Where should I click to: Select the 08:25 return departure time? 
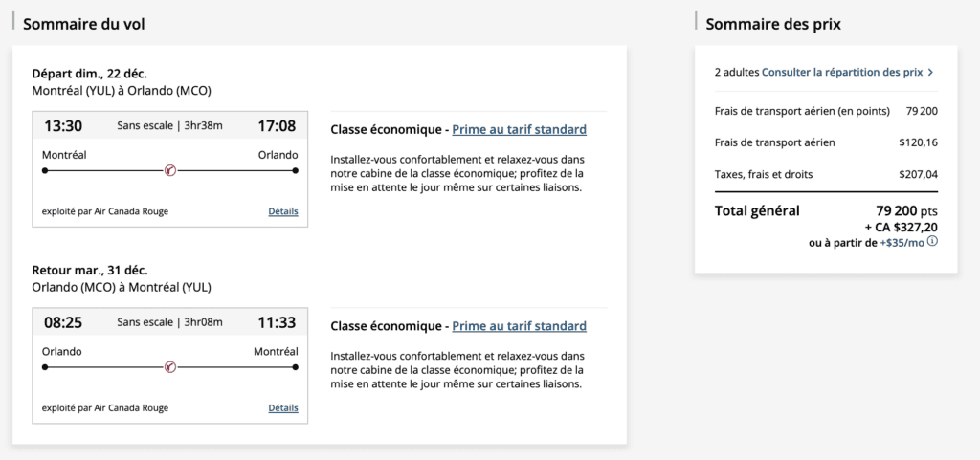pos(63,322)
